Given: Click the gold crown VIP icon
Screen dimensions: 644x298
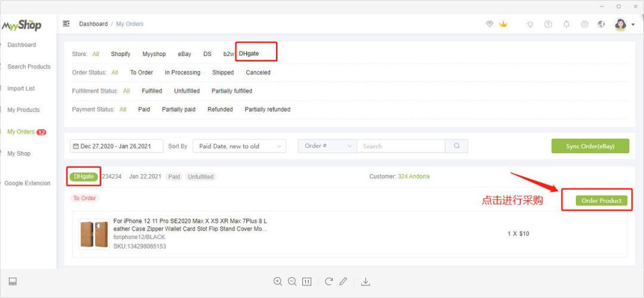Looking at the screenshot, I should click(503, 24).
